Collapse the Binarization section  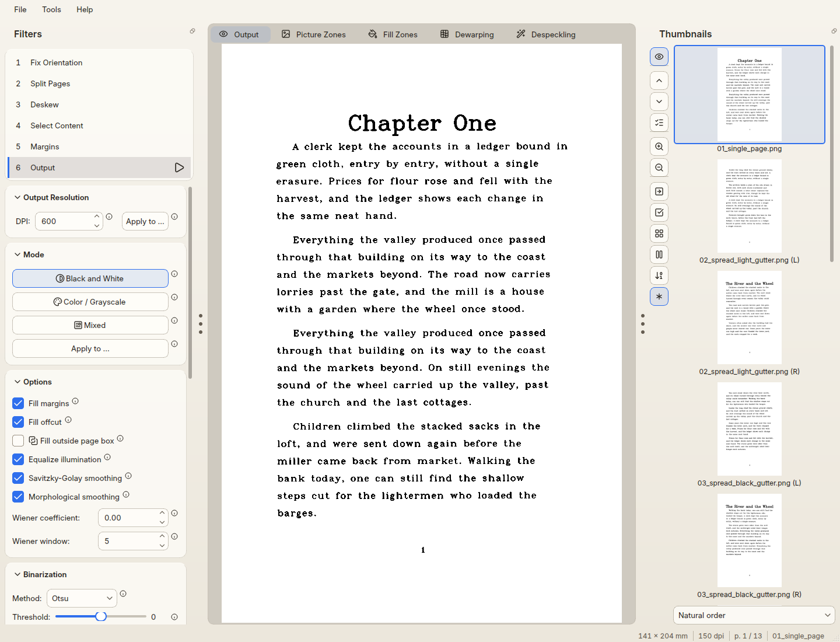(17, 574)
